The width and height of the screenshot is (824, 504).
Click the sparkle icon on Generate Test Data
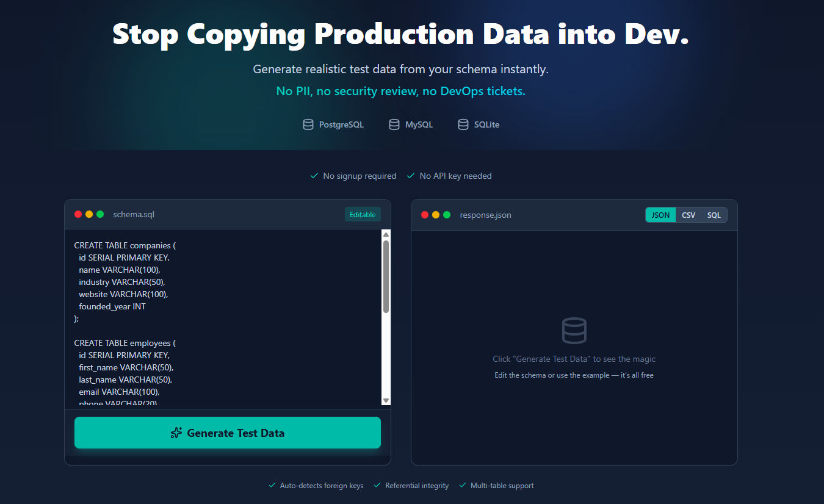pyautogui.click(x=176, y=433)
